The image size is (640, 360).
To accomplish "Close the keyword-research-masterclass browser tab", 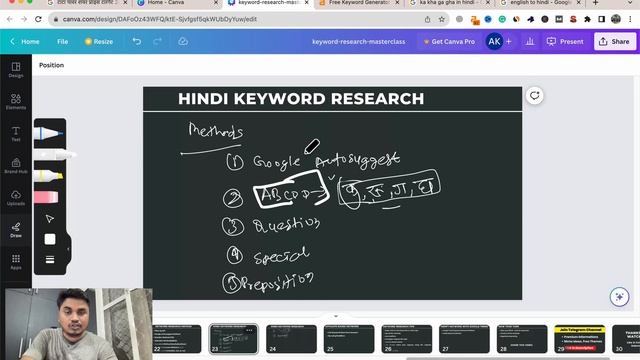I will coord(307,2).
